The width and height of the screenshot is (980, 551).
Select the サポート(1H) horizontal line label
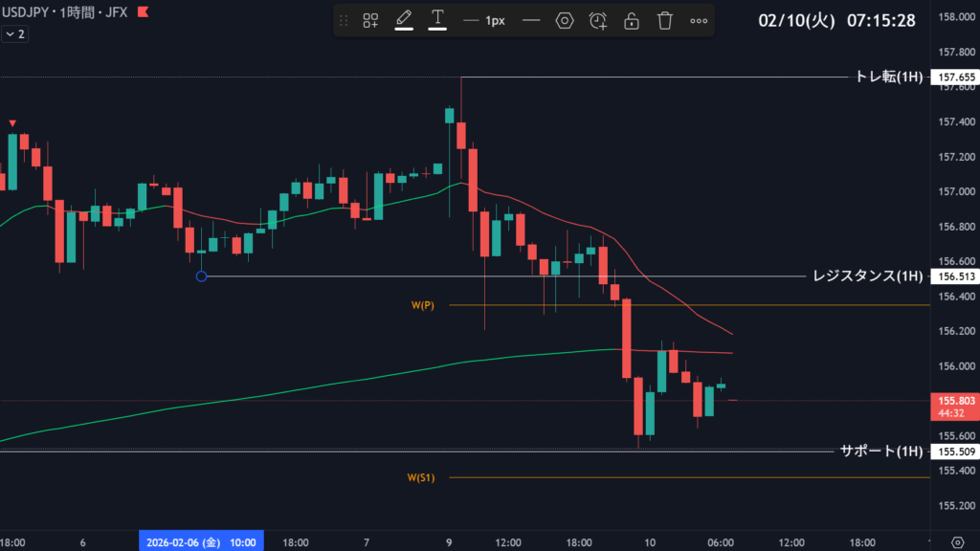pyautogui.click(x=881, y=451)
